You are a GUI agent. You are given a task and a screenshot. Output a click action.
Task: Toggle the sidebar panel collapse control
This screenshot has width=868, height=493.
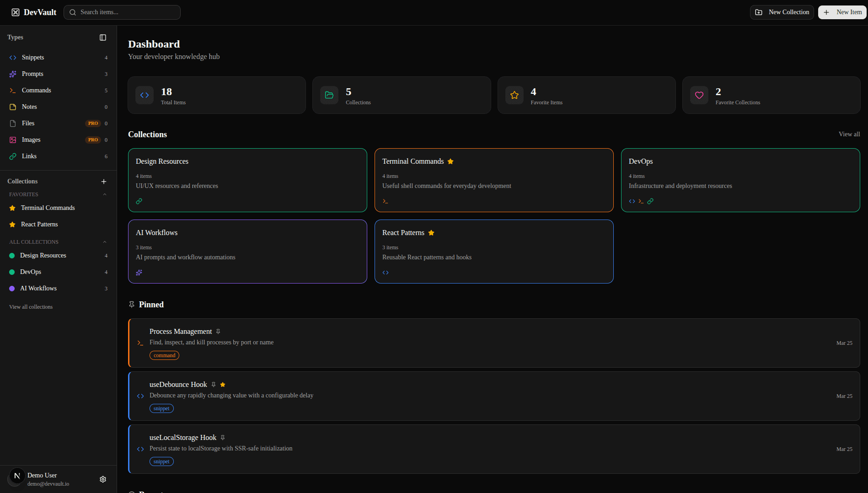click(x=103, y=37)
